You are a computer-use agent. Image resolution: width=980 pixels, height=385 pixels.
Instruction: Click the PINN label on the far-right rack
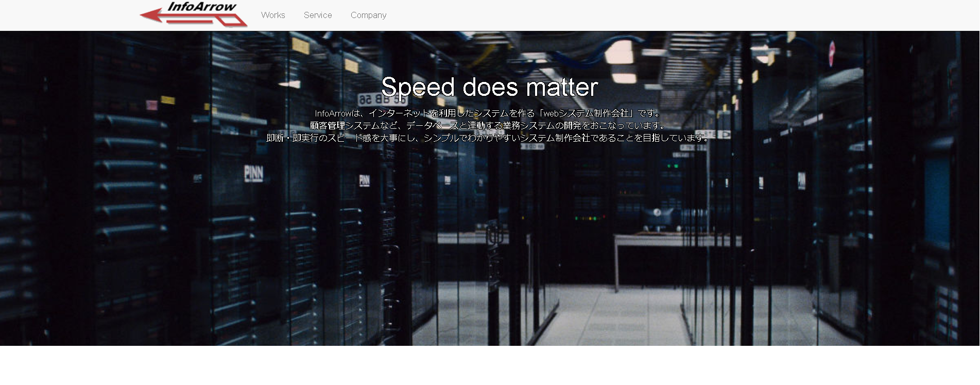click(x=801, y=180)
